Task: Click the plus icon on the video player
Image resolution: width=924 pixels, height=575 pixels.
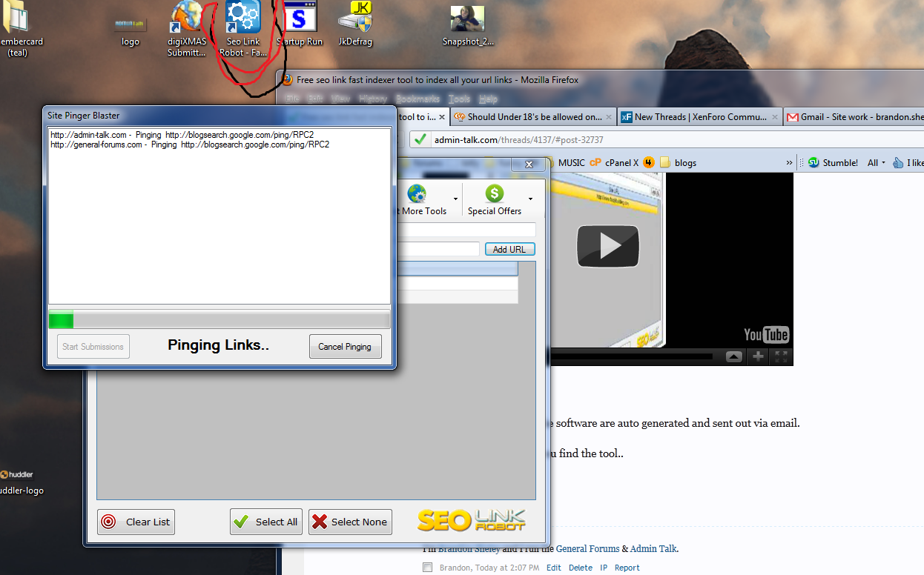Action: 758,356
